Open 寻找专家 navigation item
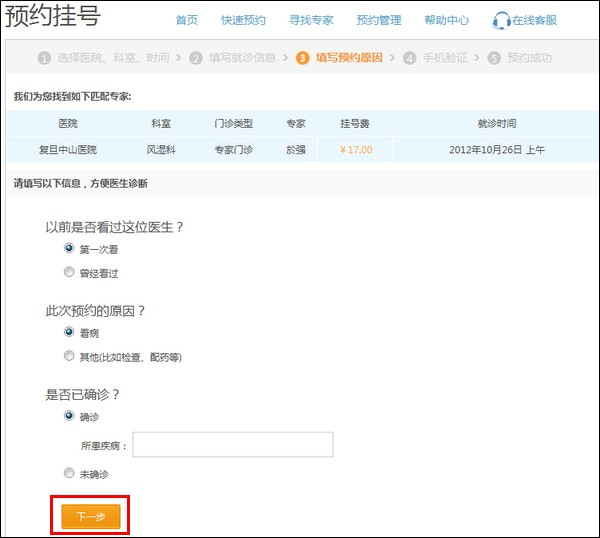The image size is (600, 538). pos(311,20)
